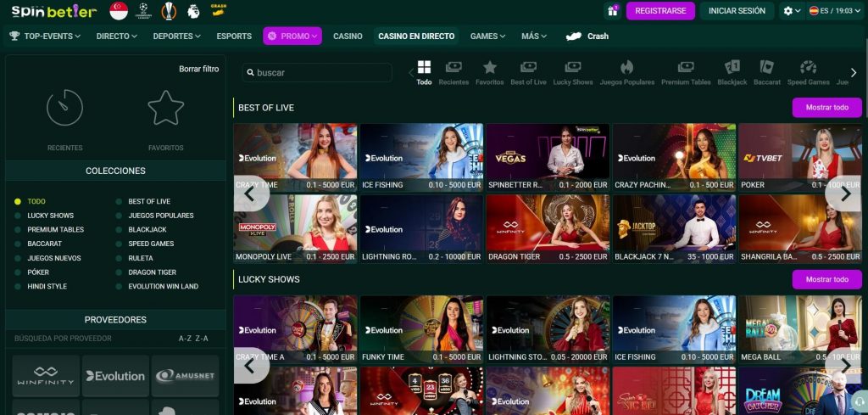Select EVOLUTION WIN LAND collection
The height and width of the screenshot is (415, 868).
(x=164, y=287)
